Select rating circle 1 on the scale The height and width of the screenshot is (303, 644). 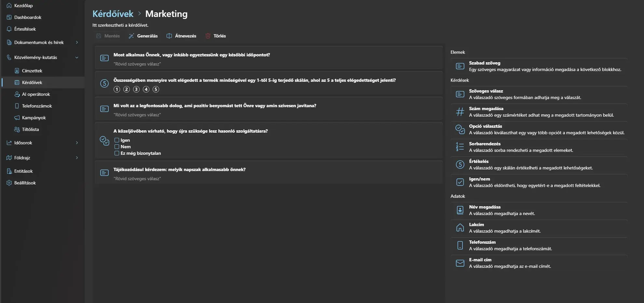[117, 89]
